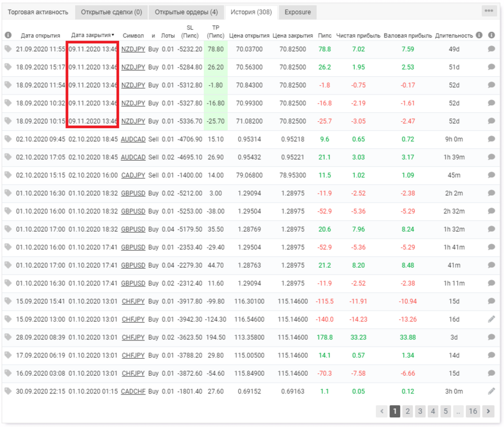
Task: Sort by Лоты column header
Action: coord(168,36)
